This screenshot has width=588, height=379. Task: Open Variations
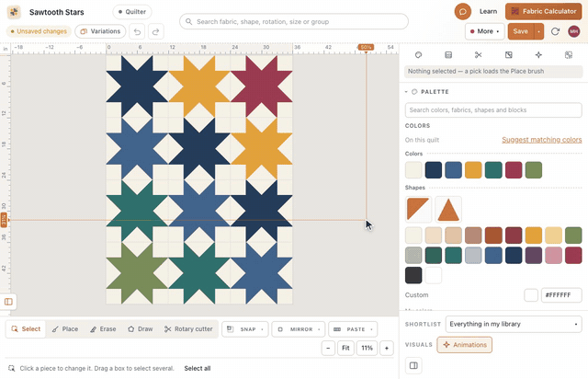point(100,31)
